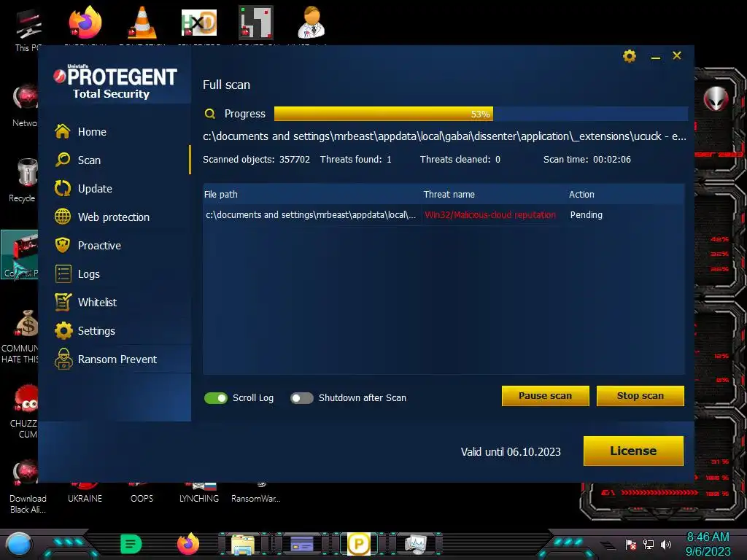This screenshot has height=560, width=747.
Task: Click the Protegent P taskbar icon
Action: (359, 544)
